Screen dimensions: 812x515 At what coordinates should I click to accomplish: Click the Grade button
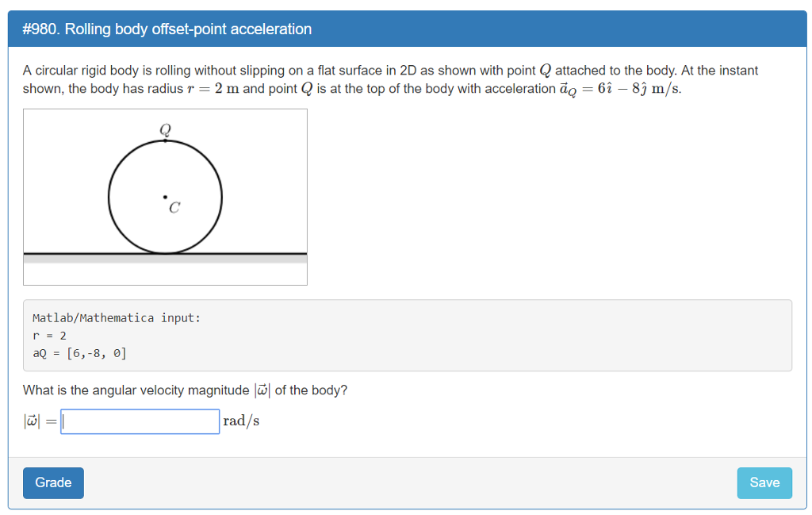coord(53,482)
